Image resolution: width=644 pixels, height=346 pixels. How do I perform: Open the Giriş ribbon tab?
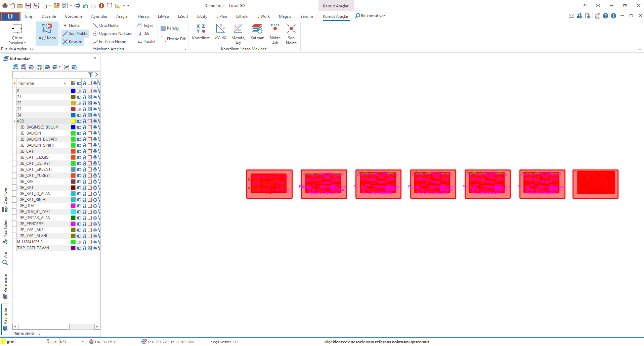(29, 16)
